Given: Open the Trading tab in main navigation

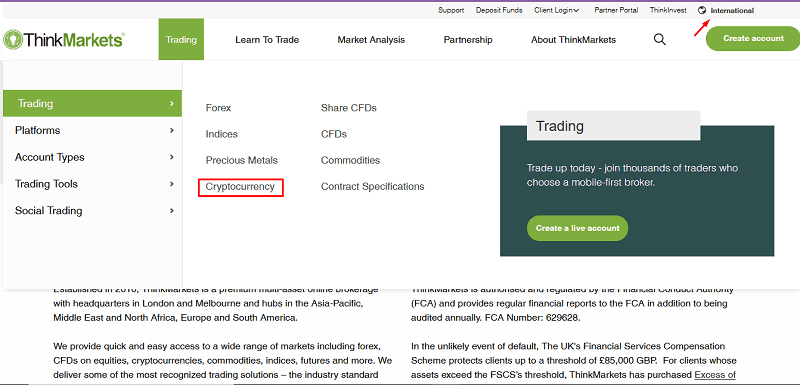Looking at the screenshot, I should [x=181, y=40].
